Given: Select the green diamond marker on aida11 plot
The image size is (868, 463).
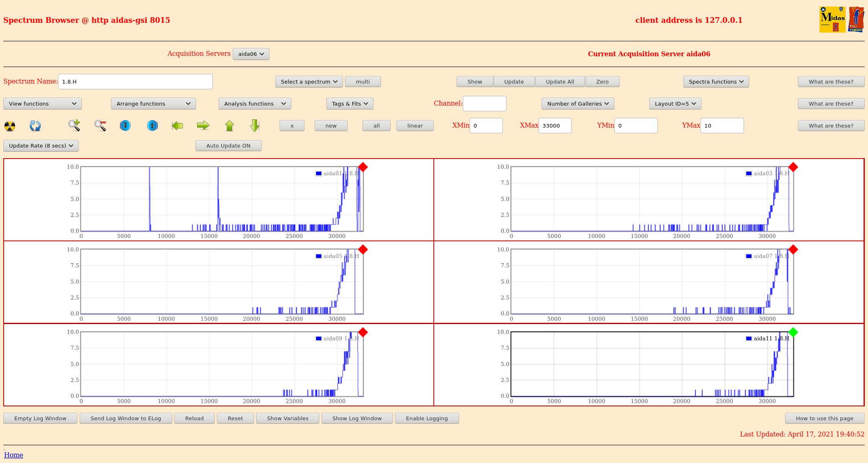Looking at the screenshot, I should (x=793, y=332).
